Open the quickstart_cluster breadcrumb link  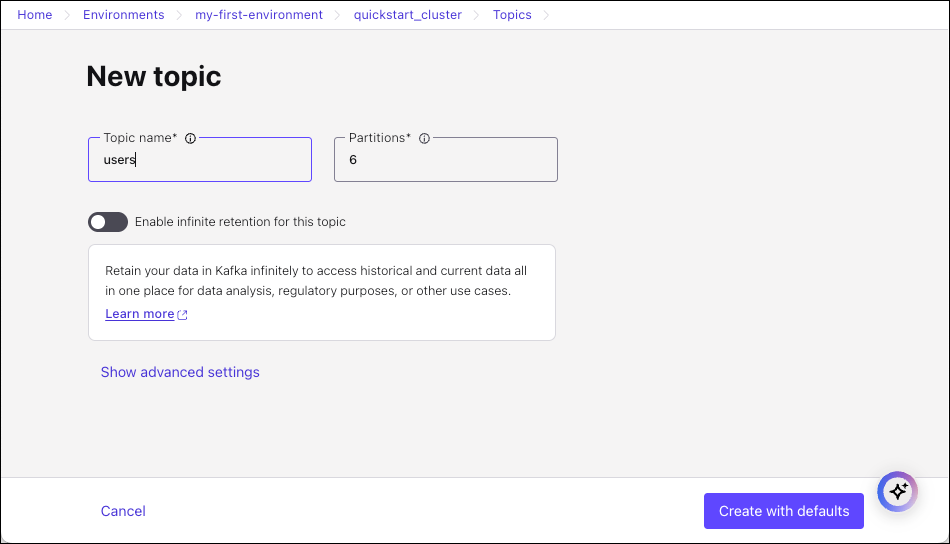pyautogui.click(x=408, y=15)
